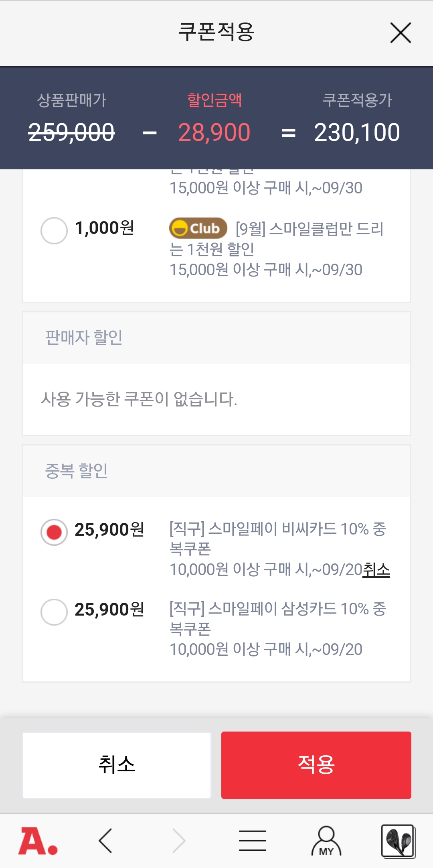
Task: Open the recently viewed product thumbnail
Action: tap(398, 841)
